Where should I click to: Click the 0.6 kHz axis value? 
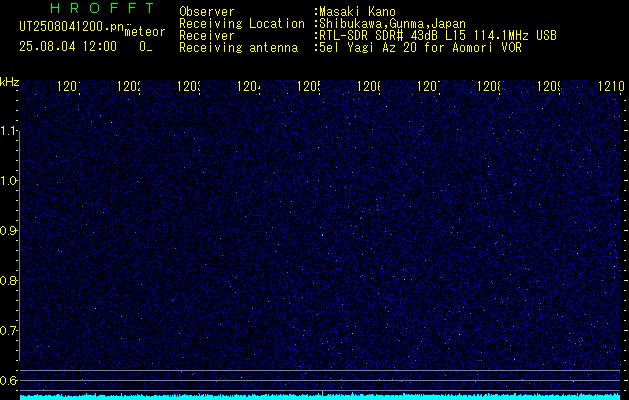[9, 380]
